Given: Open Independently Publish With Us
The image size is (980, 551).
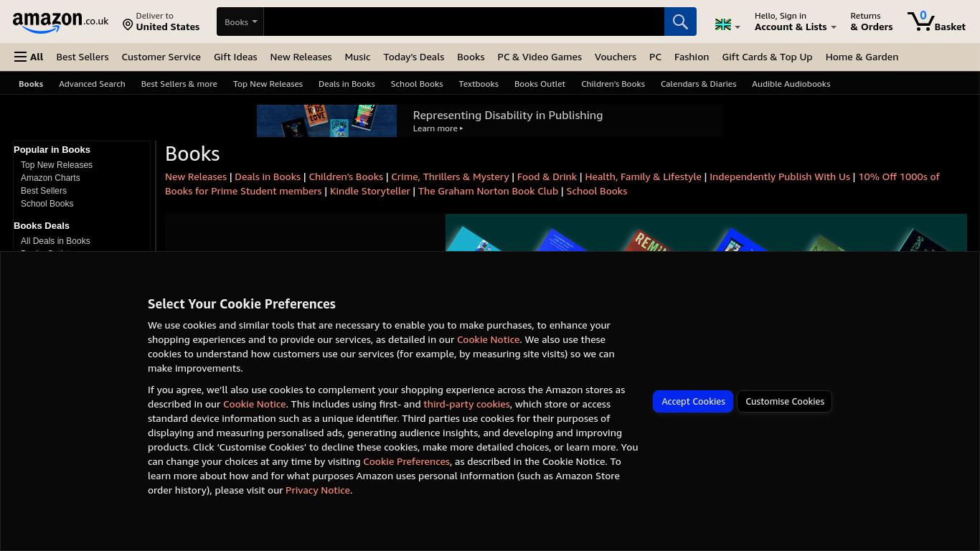Looking at the screenshot, I should [779, 176].
